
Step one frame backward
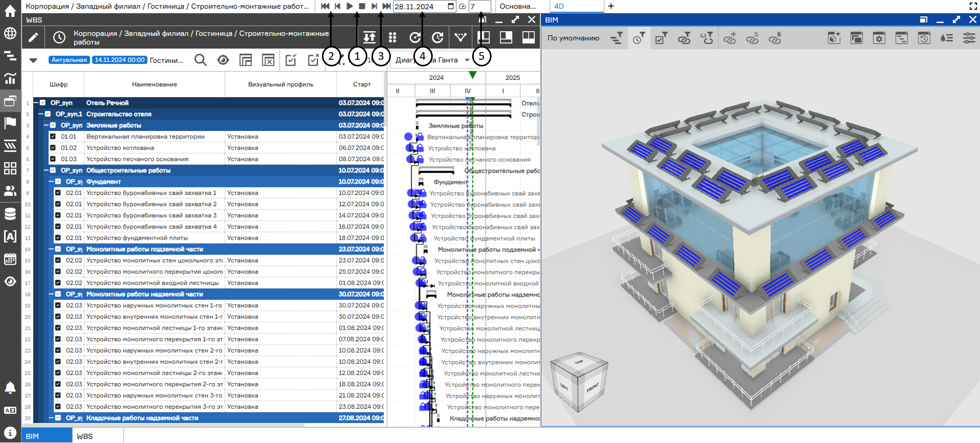point(337,6)
